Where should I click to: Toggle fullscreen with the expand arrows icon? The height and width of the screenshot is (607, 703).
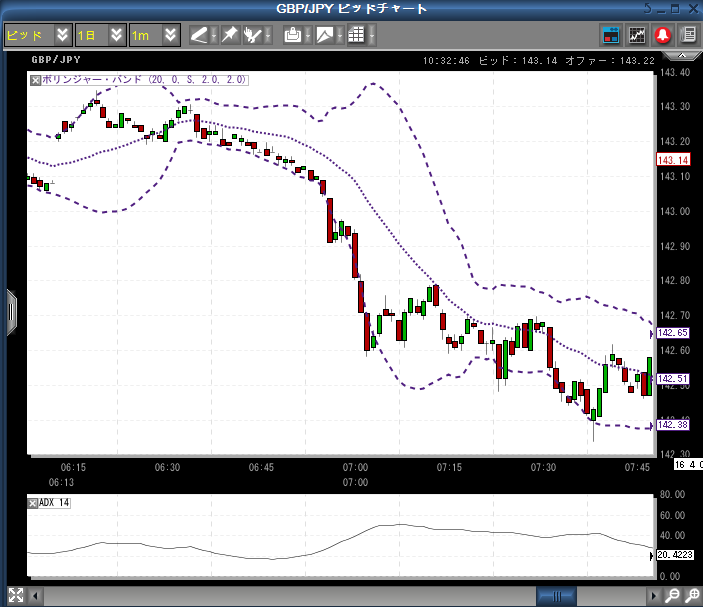pyautogui.click(x=15, y=596)
